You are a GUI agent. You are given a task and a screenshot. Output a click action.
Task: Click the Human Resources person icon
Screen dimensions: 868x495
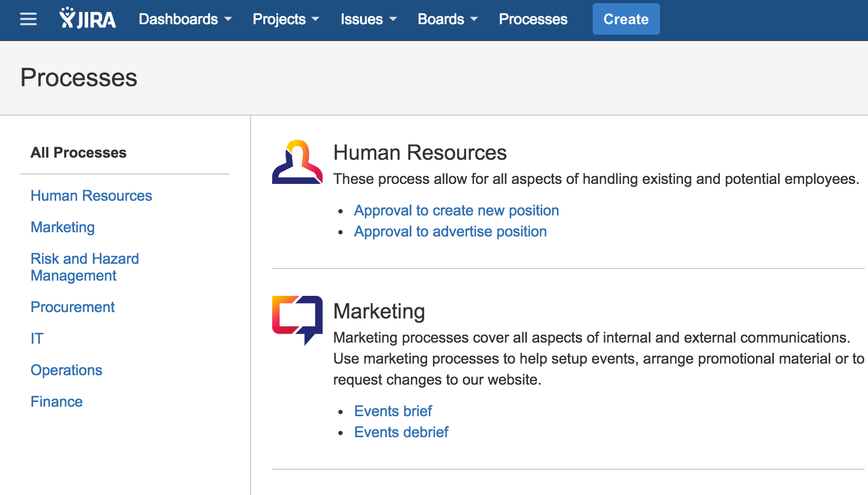pyautogui.click(x=297, y=162)
